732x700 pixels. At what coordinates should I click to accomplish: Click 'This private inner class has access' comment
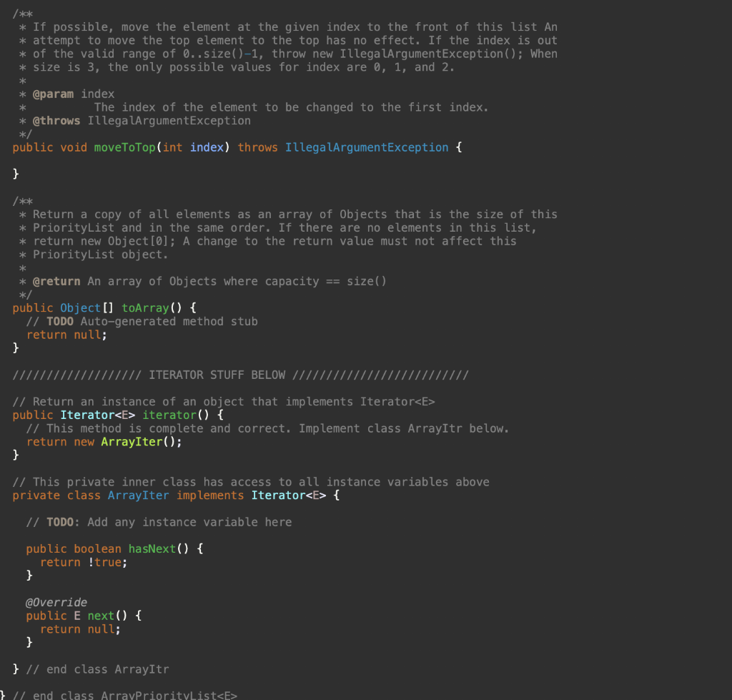[x=251, y=482]
